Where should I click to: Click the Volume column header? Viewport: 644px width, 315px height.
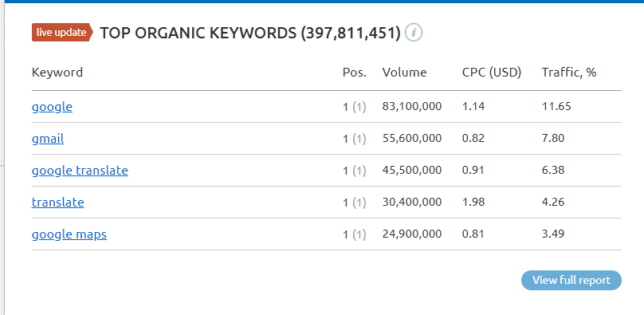pyautogui.click(x=404, y=73)
